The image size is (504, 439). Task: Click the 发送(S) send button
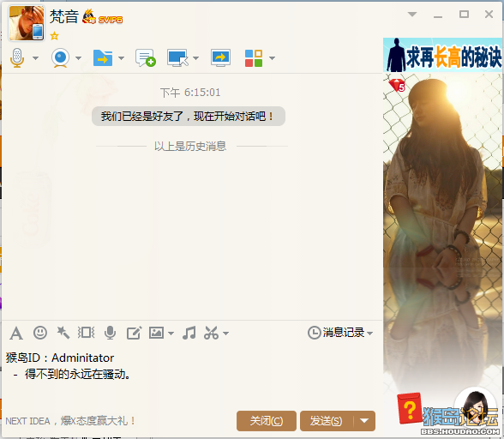click(x=327, y=421)
